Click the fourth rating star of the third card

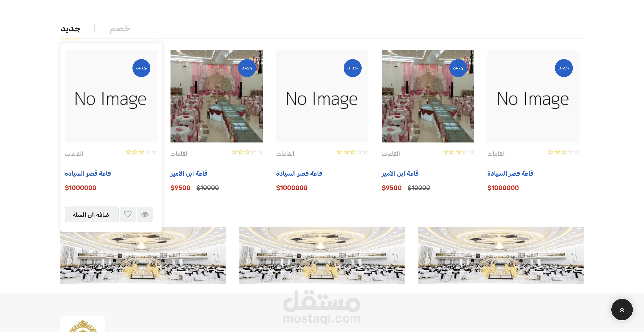click(x=359, y=152)
